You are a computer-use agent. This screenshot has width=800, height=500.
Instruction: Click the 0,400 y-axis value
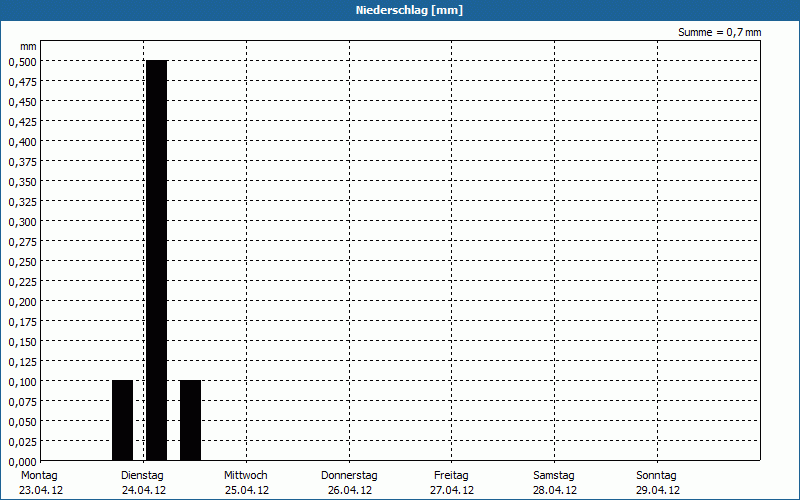22,142
